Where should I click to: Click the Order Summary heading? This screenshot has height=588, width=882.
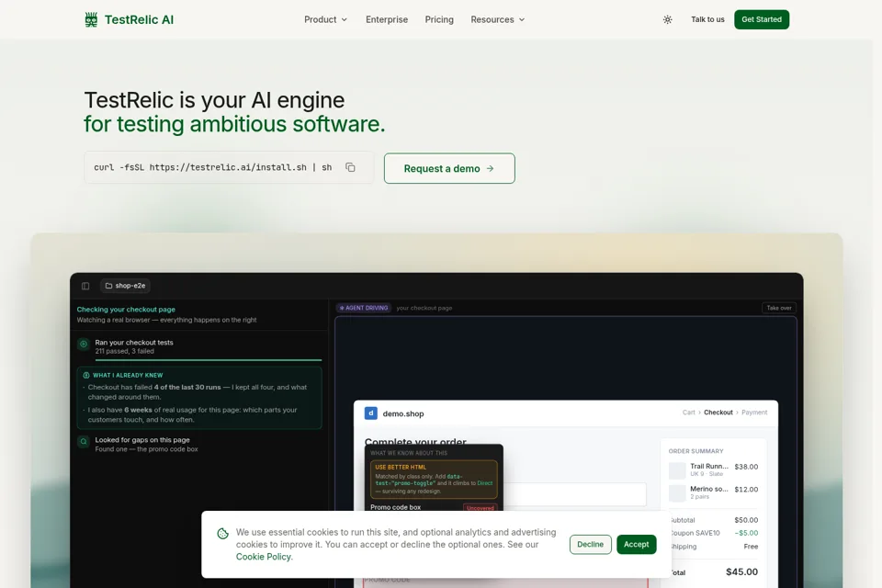click(695, 451)
